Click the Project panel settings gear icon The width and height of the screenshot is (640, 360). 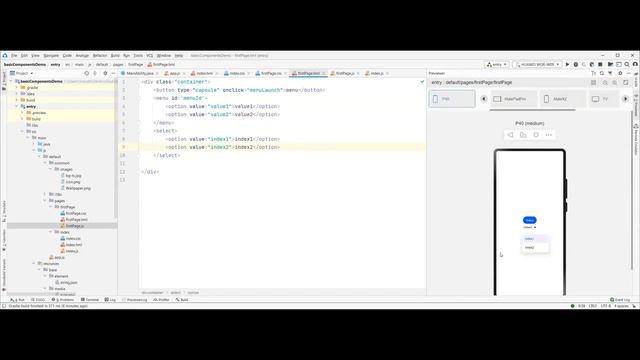[x=105, y=73]
